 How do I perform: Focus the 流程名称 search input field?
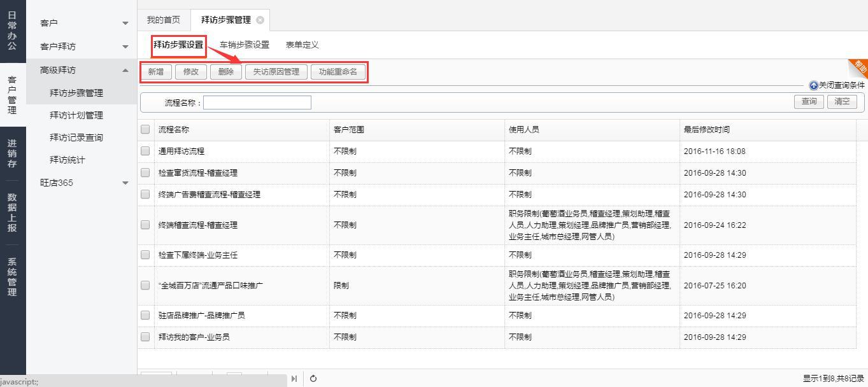pos(257,102)
